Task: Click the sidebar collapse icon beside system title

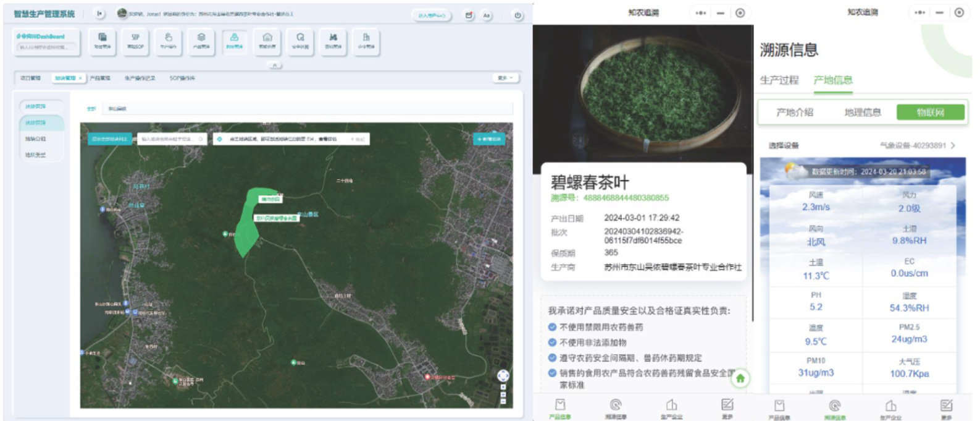Action: point(99,14)
